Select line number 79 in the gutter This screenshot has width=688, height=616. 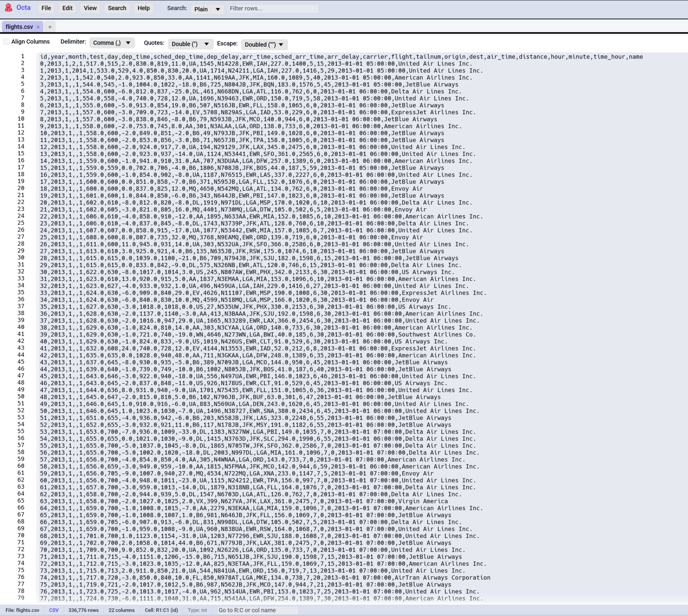pyautogui.click(x=21, y=598)
